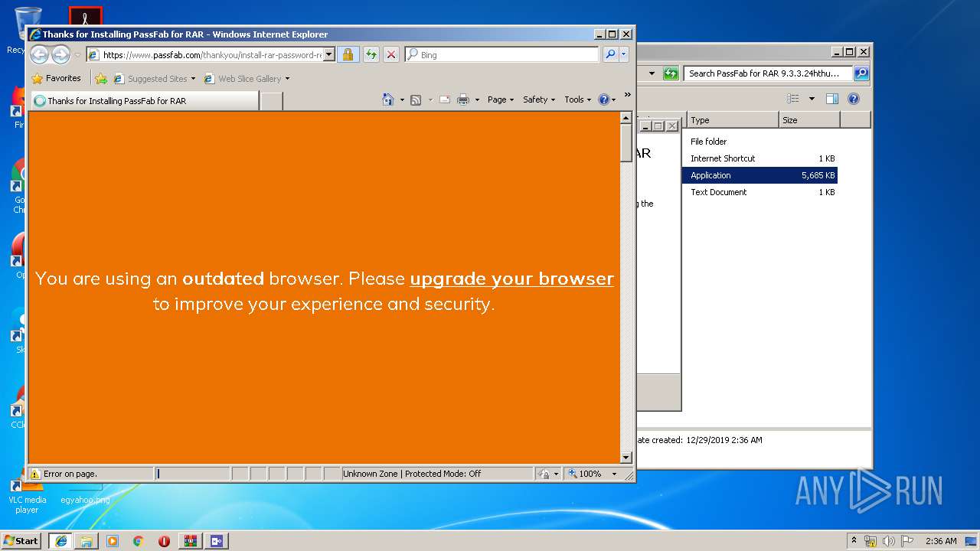This screenshot has height=551, width=980.
Task: Launch Opera from the taskbar
Action: pyautogui.click(x=164, y=541)
